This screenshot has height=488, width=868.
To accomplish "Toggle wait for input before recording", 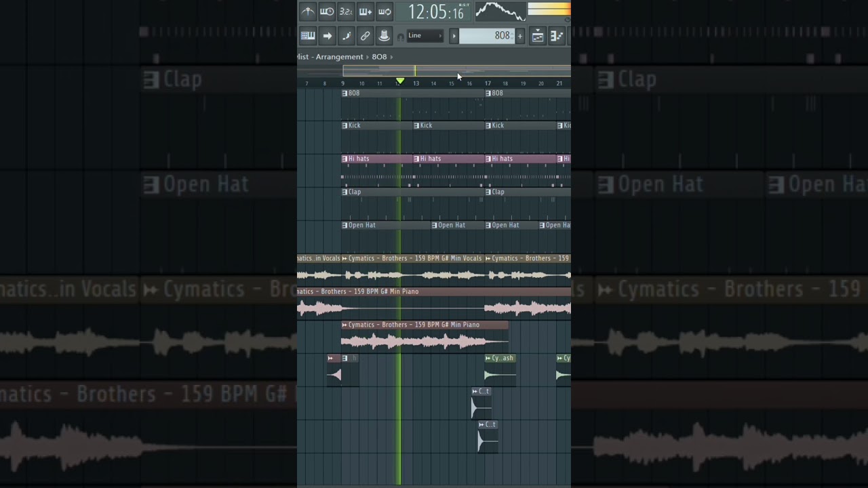I will [326, 11].
